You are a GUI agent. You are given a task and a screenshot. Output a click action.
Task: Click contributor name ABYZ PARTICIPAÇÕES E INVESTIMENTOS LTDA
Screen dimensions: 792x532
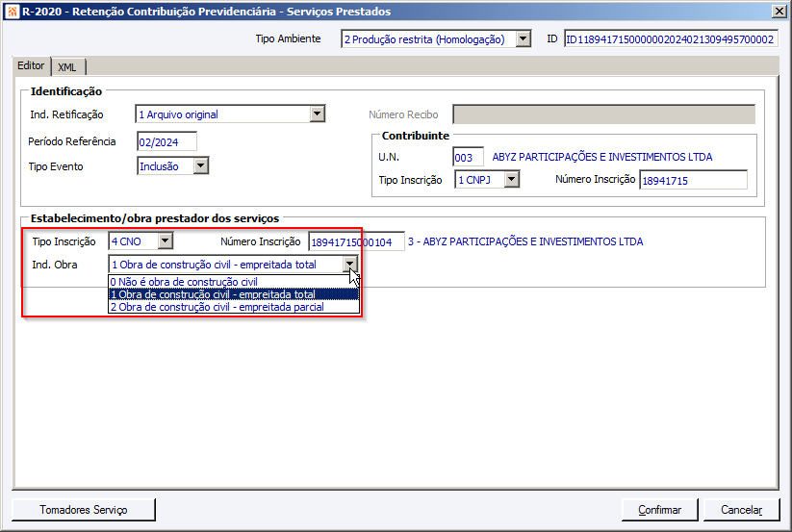[x=602, y=157]
